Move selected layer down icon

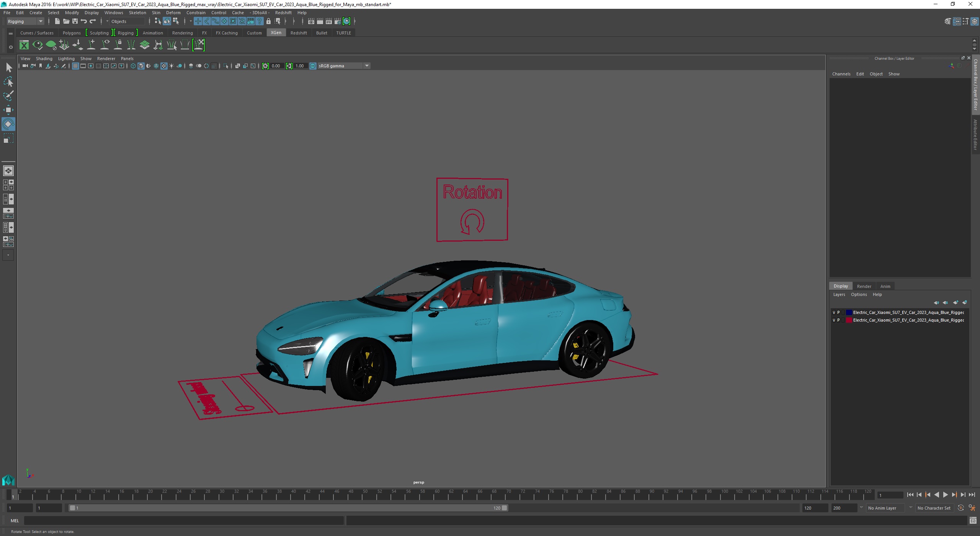click(x=946, y=302)
